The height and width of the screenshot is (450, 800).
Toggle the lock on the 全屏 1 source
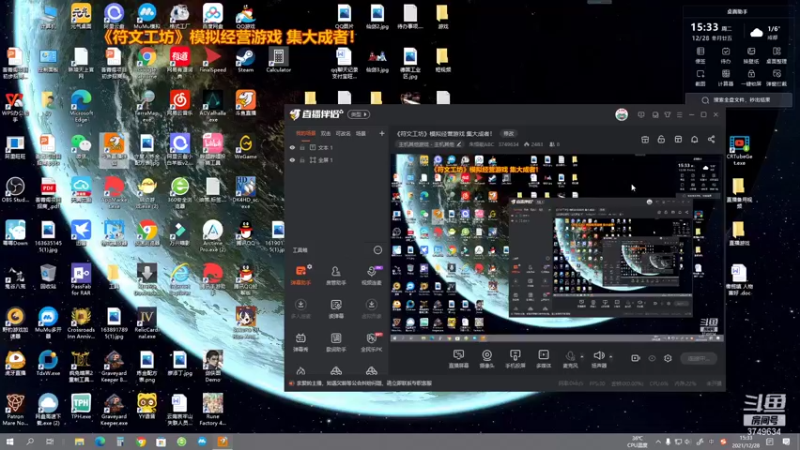pos(302,160)
